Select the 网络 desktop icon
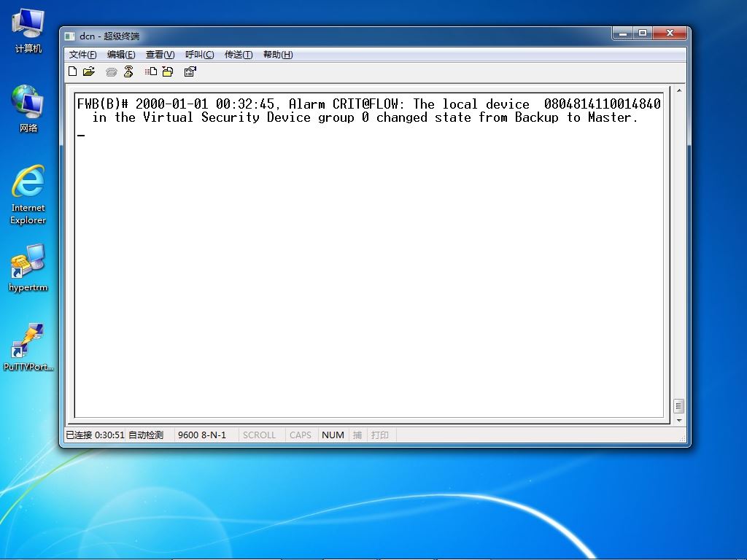The image size is (747, 560). pyautogui.click(x=28, y=109)
